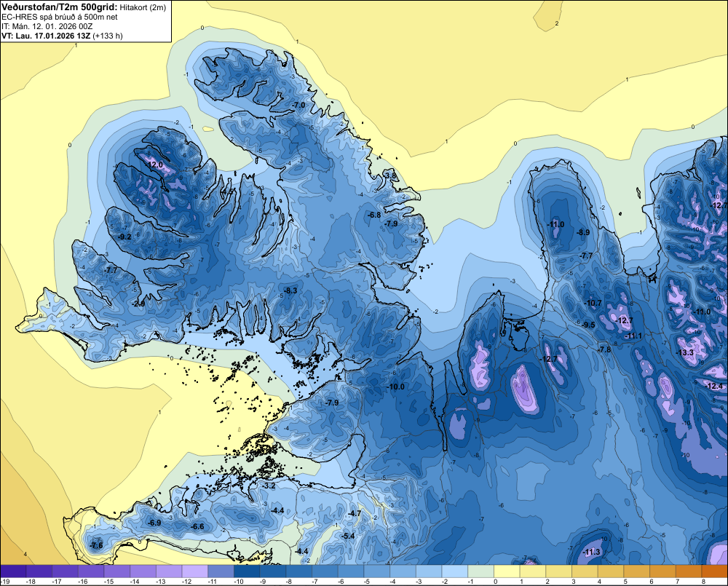The width and height of the screenshot is (728, 586).
Task: Select legend swatch between -1 and 0
Action: tap(481, 571)
